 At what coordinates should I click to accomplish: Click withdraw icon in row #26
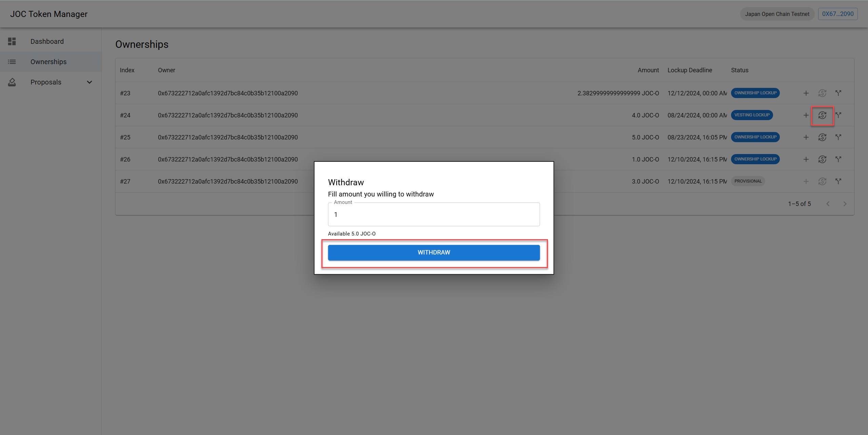[x=822, y=159]
